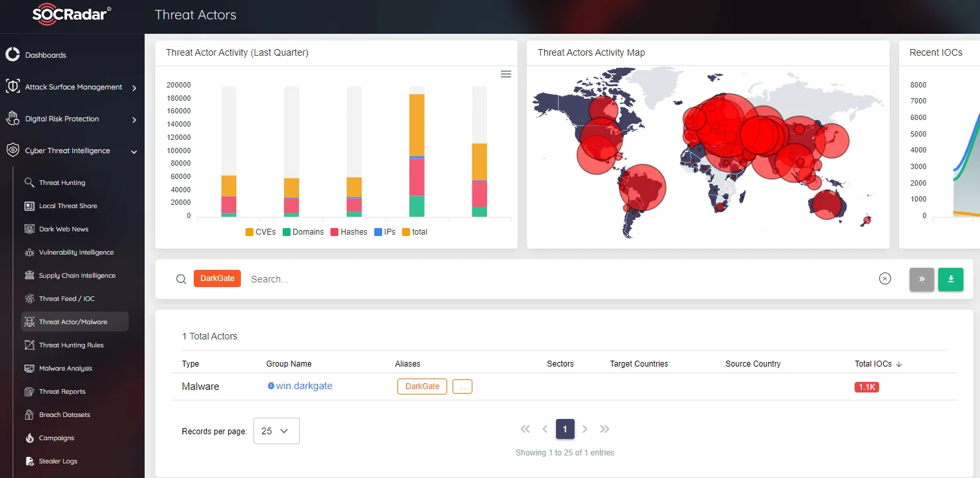Open the Records per page dropdown

tap(277, 431)
